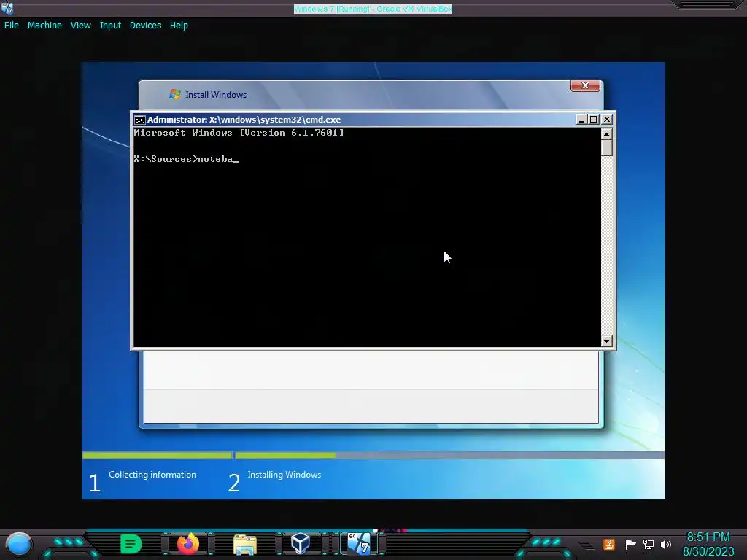Click the X:\Sources>noteba command line
The image size is (747, 560).
coord(186,159)
